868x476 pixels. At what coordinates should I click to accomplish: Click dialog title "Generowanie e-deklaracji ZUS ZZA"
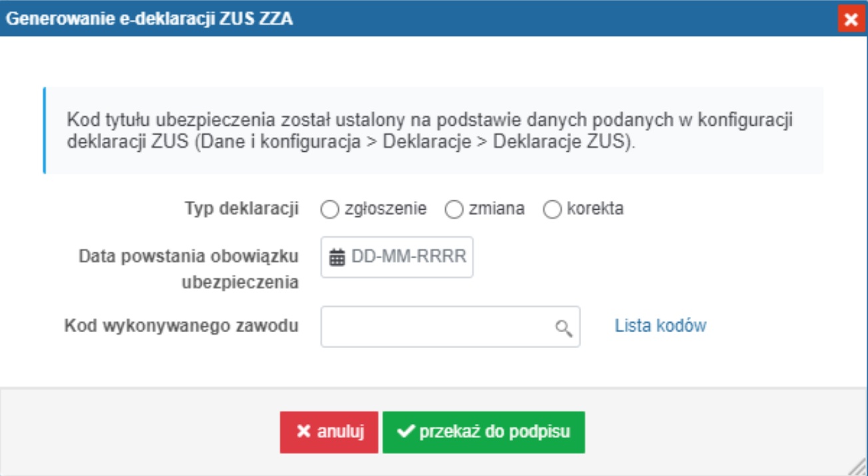pos(150,19)
